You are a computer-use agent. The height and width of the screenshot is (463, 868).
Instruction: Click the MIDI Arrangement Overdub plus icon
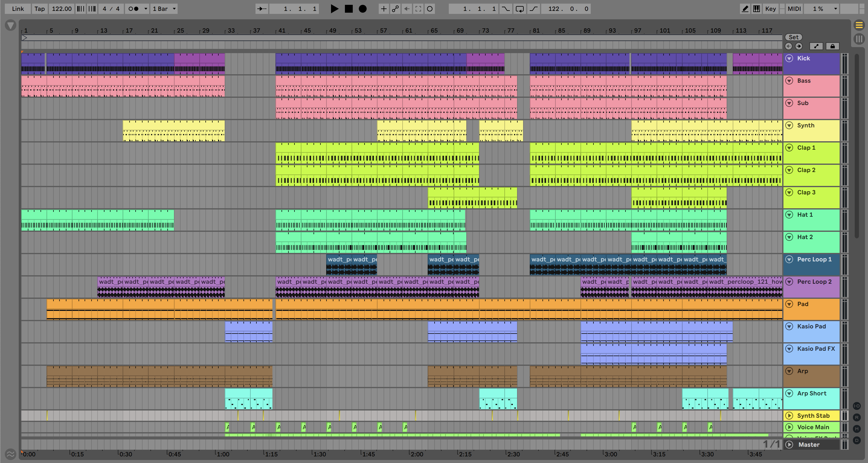(384, 9)
